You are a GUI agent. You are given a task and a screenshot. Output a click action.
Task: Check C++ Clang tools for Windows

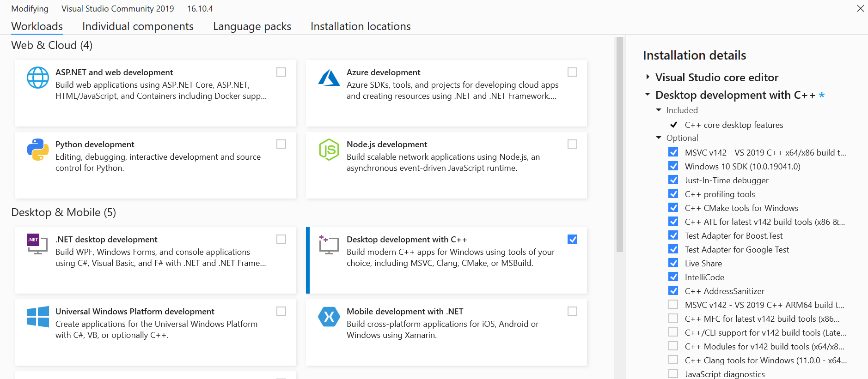click(x=673, y=360)
